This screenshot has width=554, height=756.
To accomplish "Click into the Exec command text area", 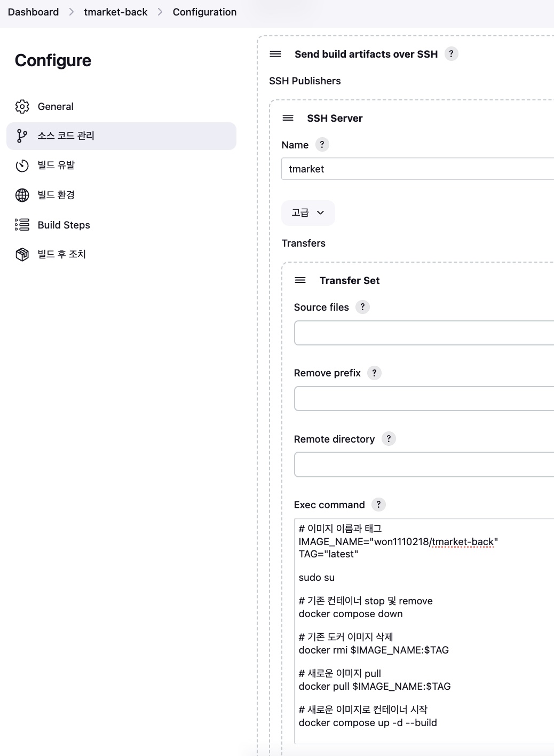I will (x=424, y=631).
